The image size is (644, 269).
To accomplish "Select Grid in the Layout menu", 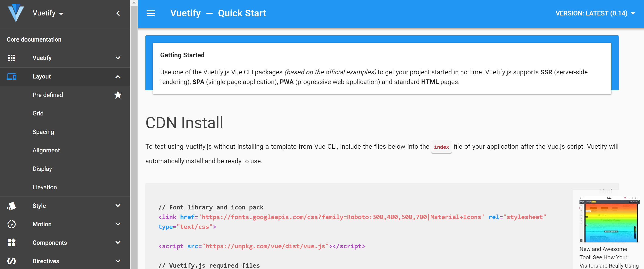I will [x=38, y=113].
